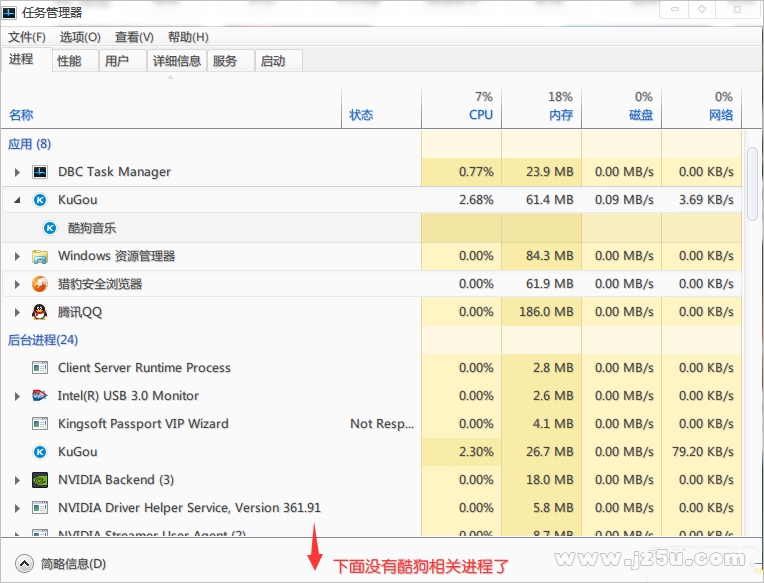Click the 猎豹安全浏览器 icon
Screen dimensions: 764x583
pyautogui.click(x=40, y=284)
